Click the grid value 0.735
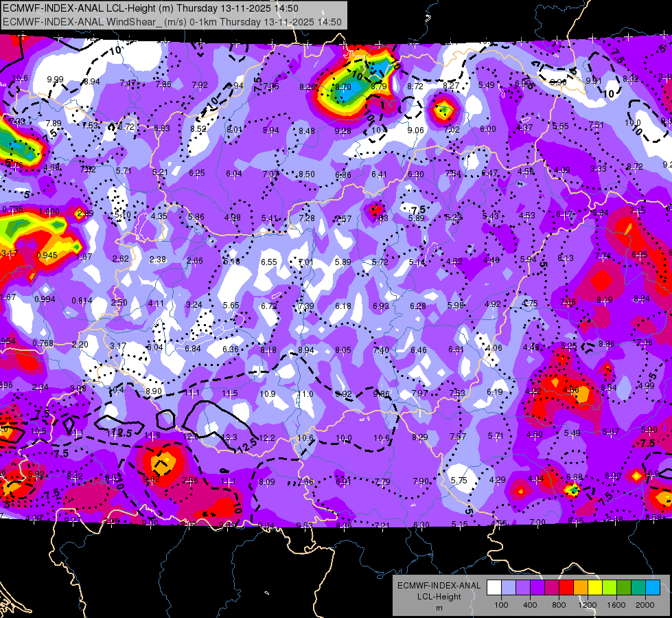 [x=13, y=209]
